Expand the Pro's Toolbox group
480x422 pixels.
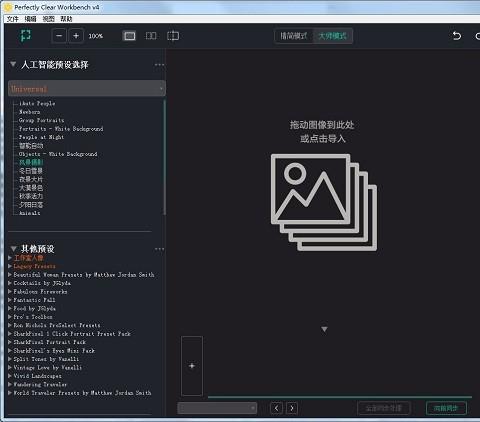10,317
